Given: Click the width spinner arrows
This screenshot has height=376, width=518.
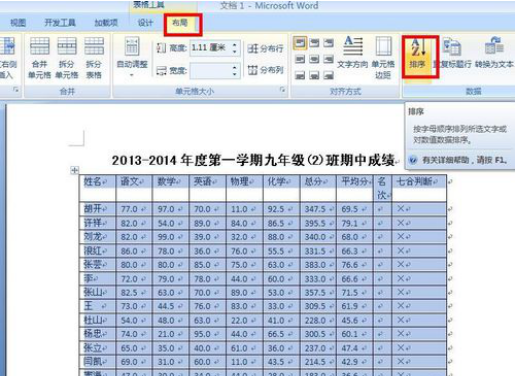Looking at the screenshot, I should [x=235, y=70].
